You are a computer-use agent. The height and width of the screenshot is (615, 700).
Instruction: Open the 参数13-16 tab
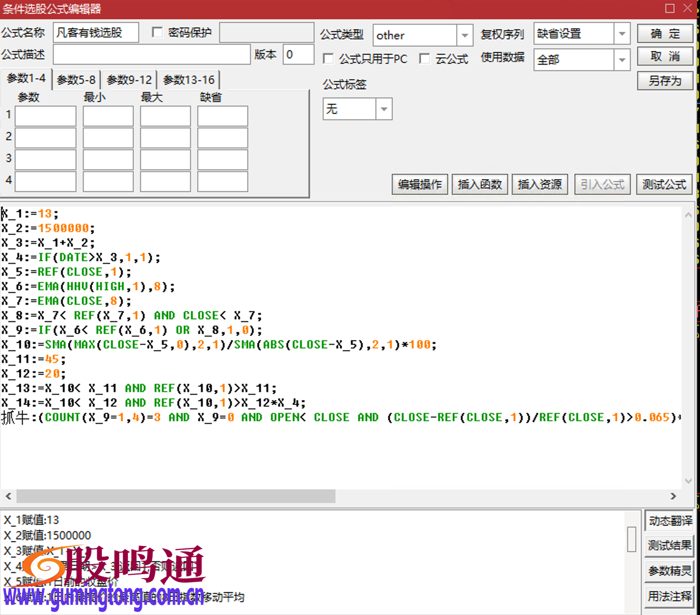(189, 80)
